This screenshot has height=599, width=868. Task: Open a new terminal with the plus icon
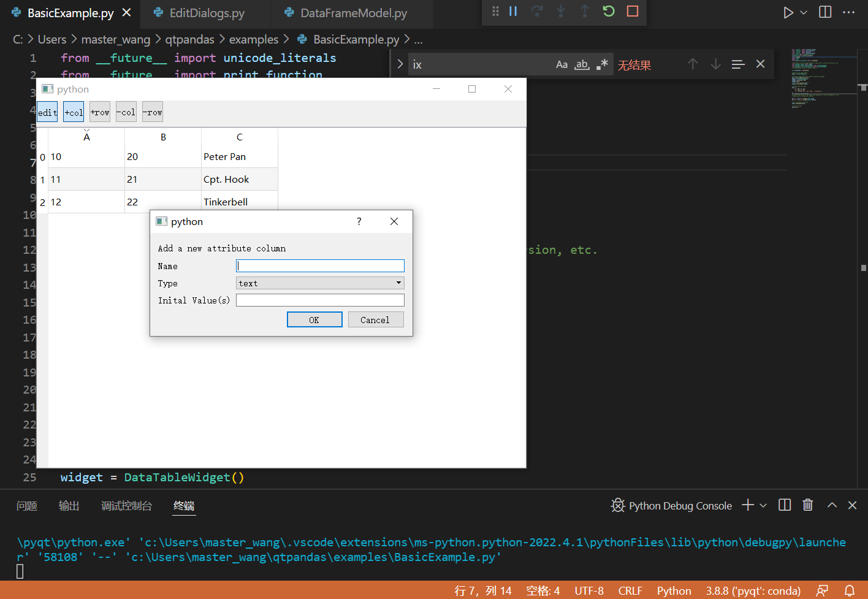coord(747,505)
